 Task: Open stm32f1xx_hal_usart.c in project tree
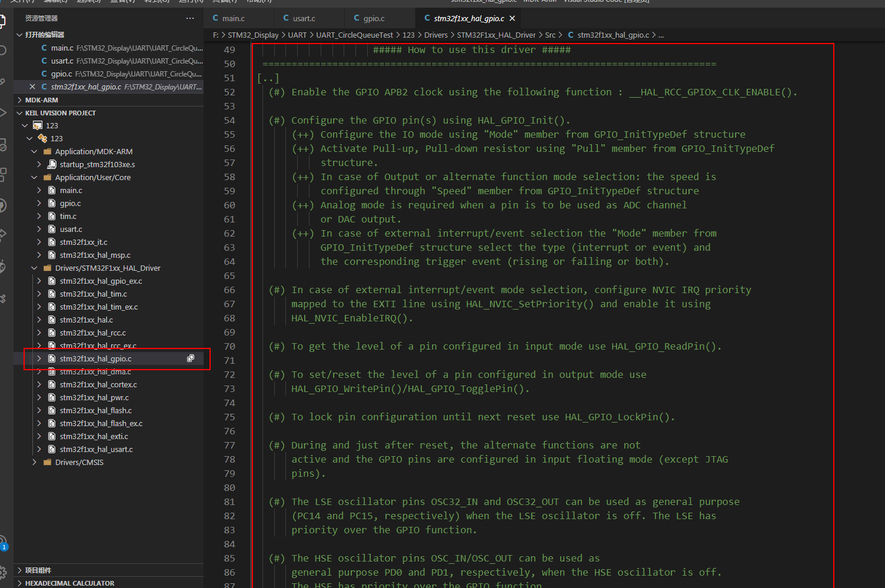point(96,449)
